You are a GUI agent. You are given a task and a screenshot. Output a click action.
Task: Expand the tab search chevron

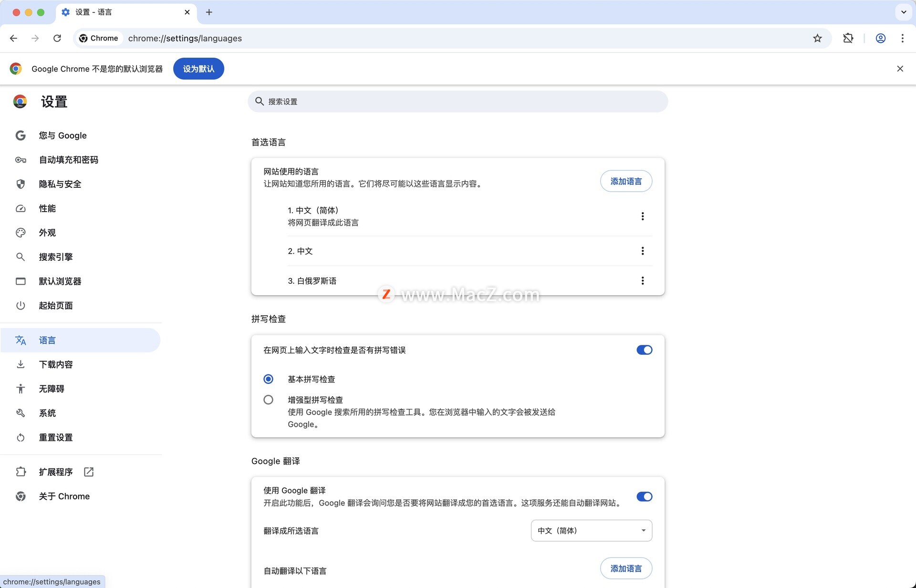click(904, 12)
